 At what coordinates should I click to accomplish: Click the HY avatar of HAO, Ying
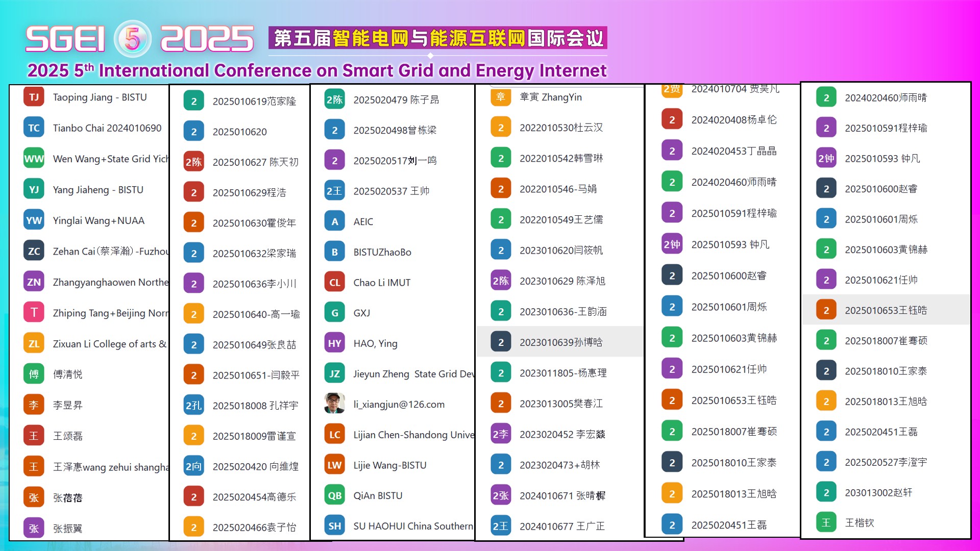[334, 343]
